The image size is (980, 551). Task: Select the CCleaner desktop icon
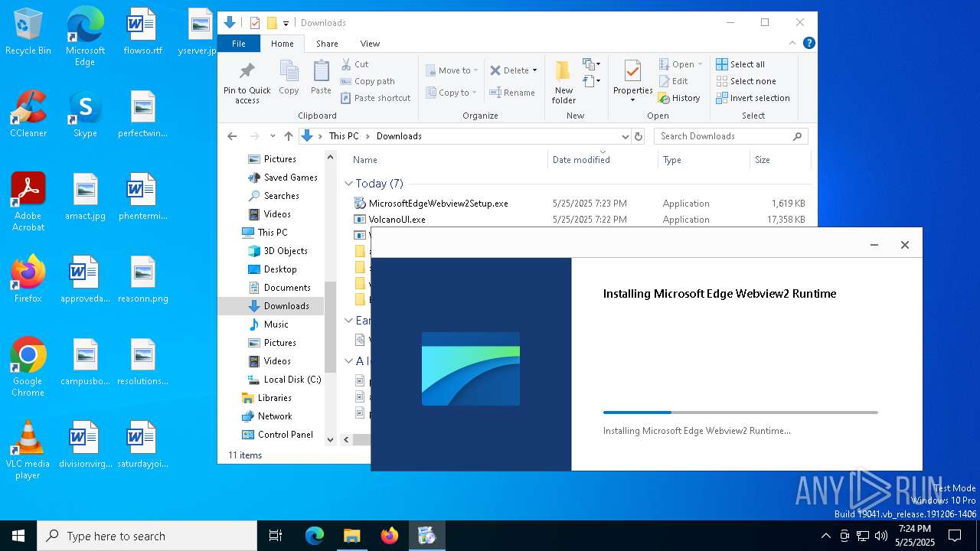pos(28,114)
